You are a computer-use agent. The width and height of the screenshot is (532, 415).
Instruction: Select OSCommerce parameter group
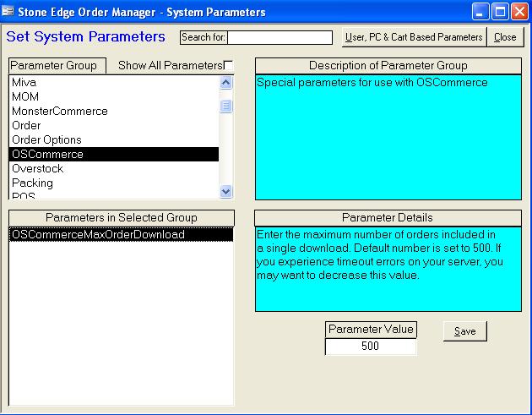pyautogui.click(x=114, y=154)
